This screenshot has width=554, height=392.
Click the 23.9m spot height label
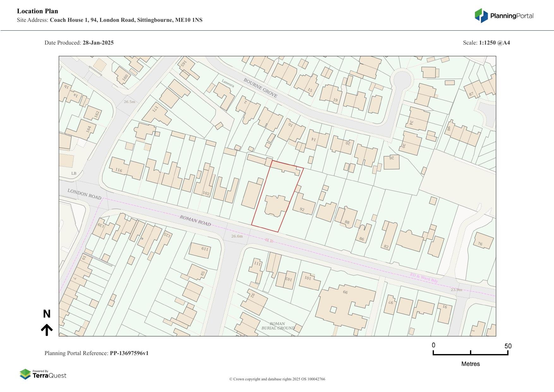click(456, 290)
